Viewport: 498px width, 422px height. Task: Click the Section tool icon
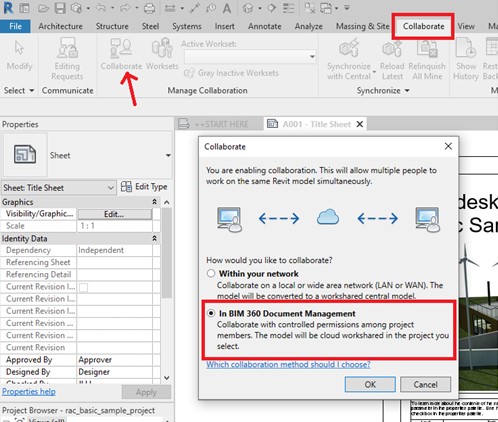click(272, 8)
